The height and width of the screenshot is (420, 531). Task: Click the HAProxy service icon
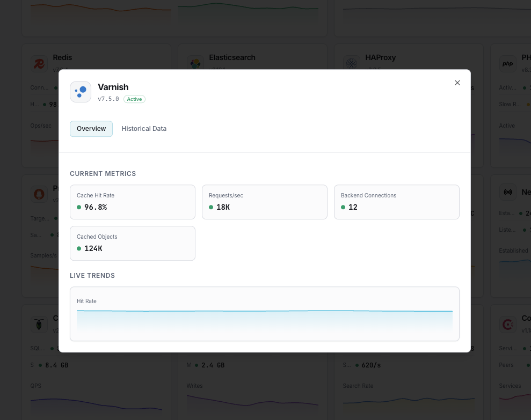click(x=351, y=63)
